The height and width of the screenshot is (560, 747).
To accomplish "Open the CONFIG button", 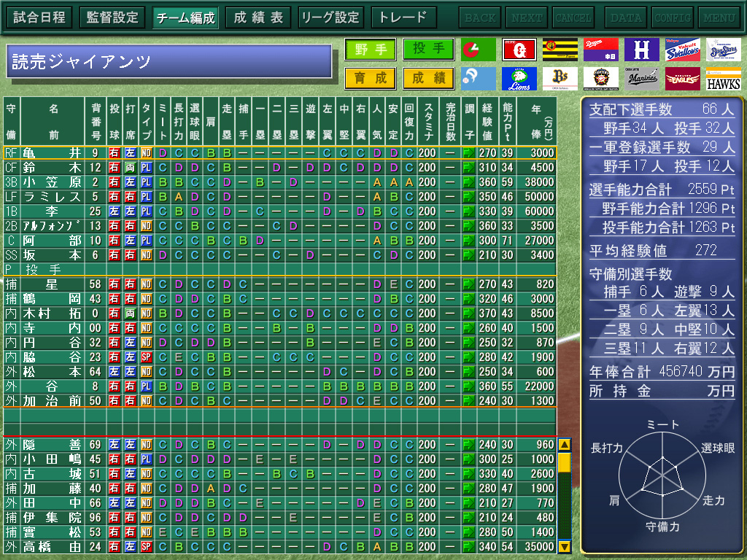I will (x=673, y=17).
